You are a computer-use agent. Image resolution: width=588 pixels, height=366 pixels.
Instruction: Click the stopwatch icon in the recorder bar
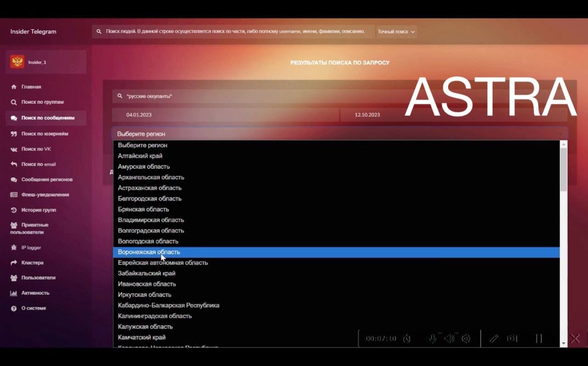[407, 338]
